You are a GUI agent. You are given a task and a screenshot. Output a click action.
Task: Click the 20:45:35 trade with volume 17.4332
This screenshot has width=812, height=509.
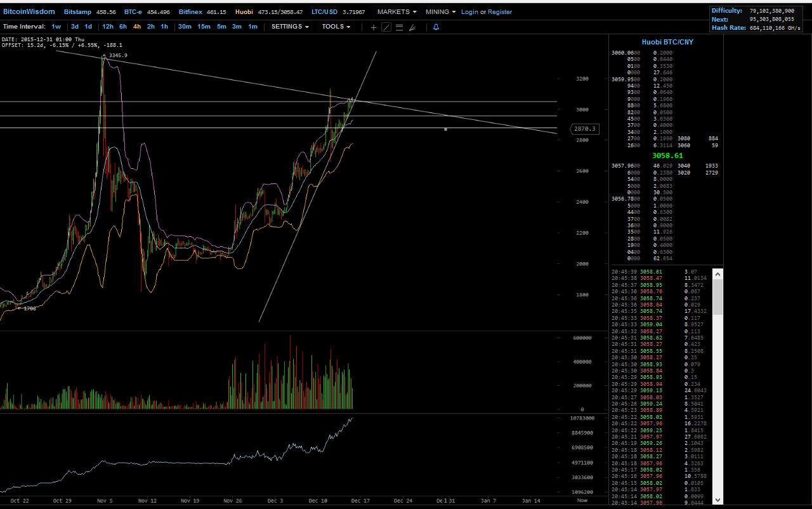tap(660, 311)
